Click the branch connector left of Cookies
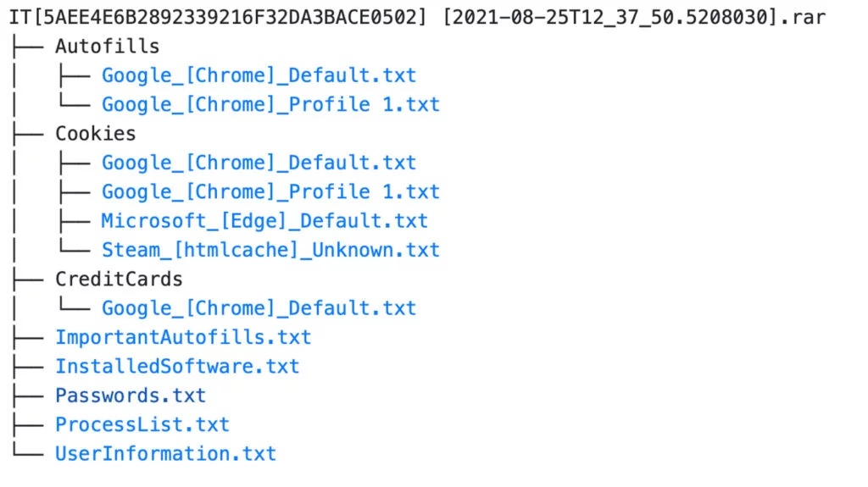This screenshot has width=868, height=487. [27, 134]
